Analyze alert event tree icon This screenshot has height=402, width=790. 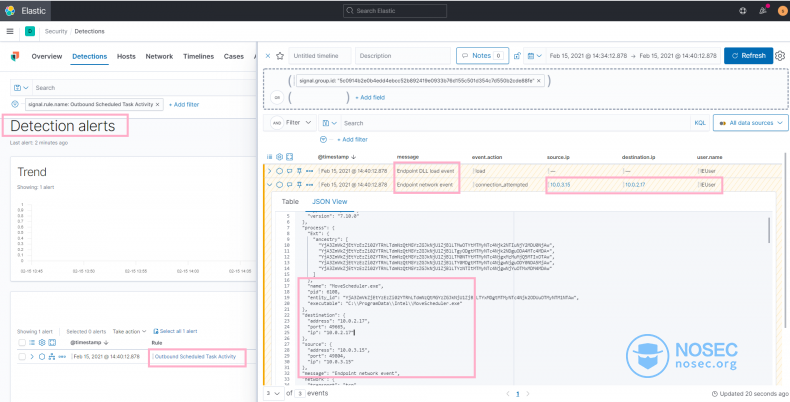[52, 357]
